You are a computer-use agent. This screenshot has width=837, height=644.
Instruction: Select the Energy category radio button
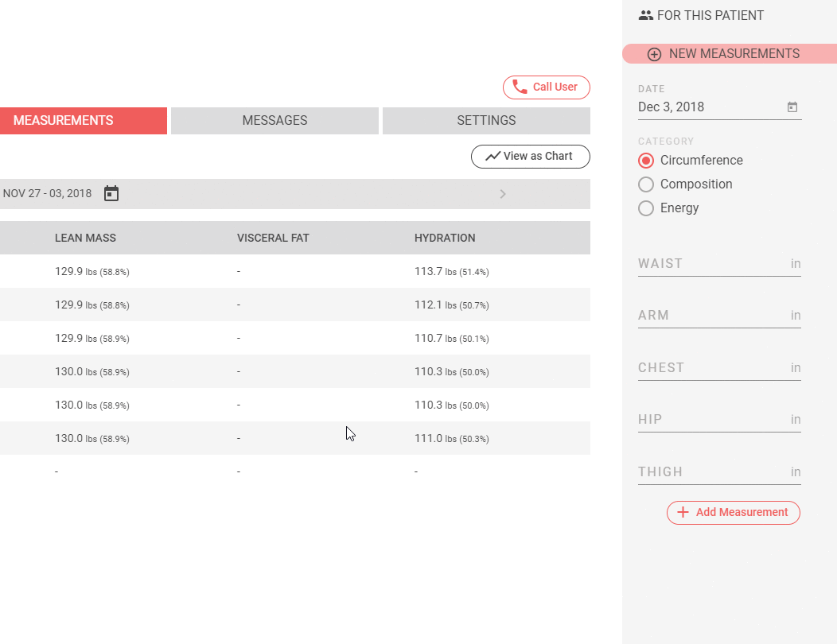coord(646,208)
